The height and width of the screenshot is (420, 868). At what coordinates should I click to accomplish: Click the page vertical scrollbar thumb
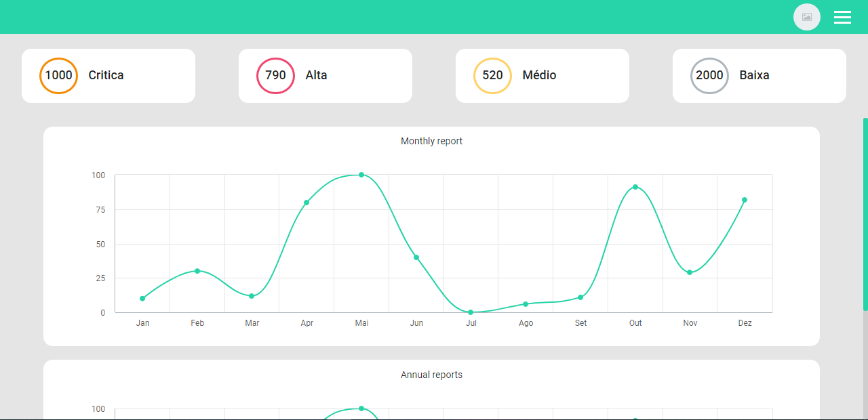[865, 214]
